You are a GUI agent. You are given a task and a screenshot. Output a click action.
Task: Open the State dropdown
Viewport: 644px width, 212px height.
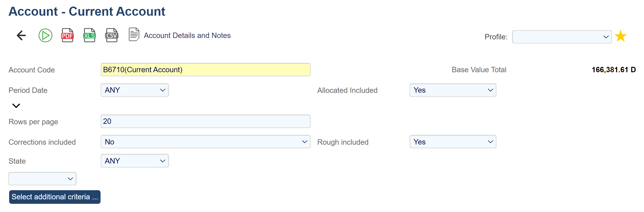point(135,161)
